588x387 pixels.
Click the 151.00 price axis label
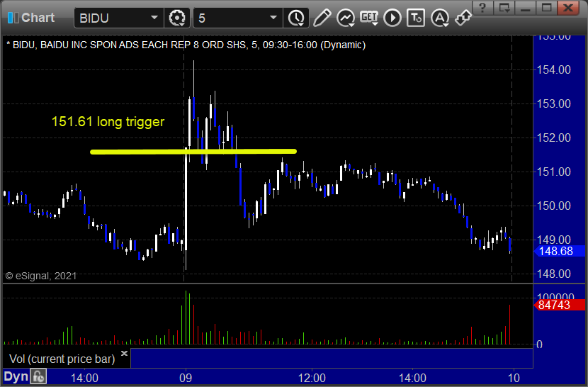pos(553,172)
